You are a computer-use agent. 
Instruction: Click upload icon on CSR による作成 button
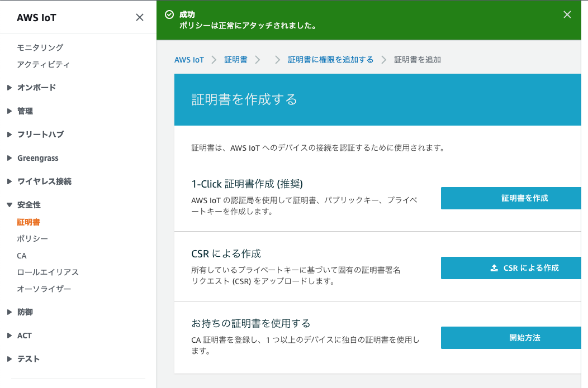(x=494, y=268)
